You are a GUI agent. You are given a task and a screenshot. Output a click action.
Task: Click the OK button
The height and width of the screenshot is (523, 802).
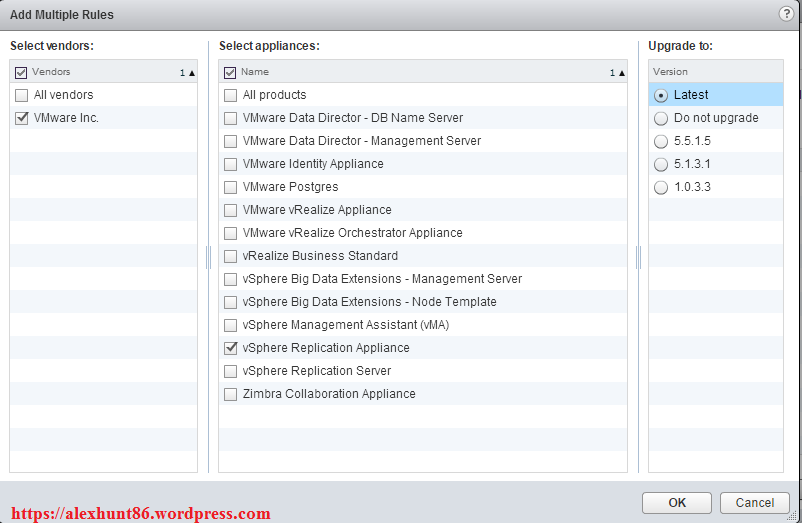tap(677, 503)
